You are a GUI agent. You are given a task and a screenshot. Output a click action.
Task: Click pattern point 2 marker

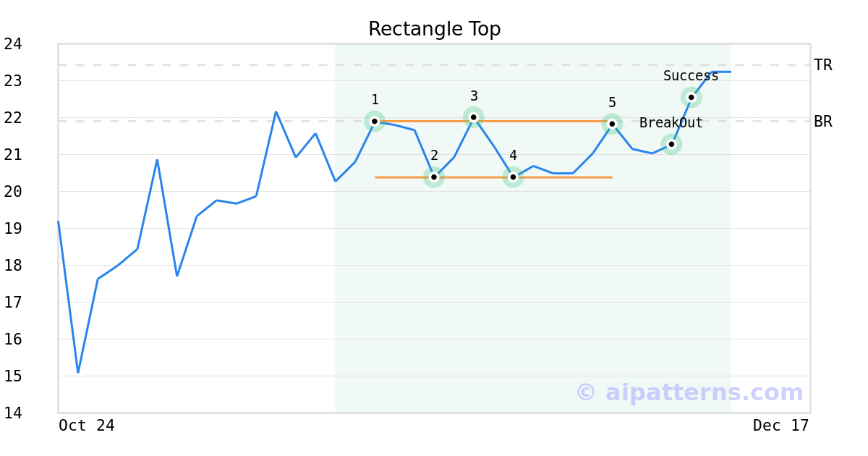tap(434, 177)
